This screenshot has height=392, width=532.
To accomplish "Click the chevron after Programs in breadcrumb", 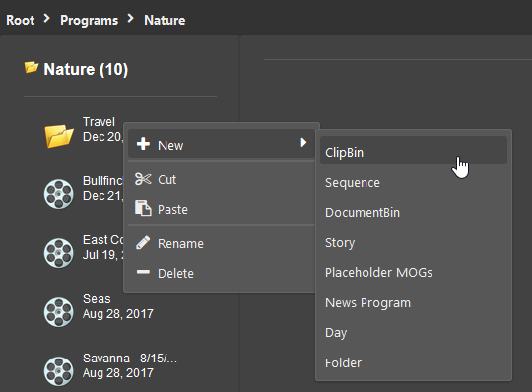I will (x=130, y=18).
